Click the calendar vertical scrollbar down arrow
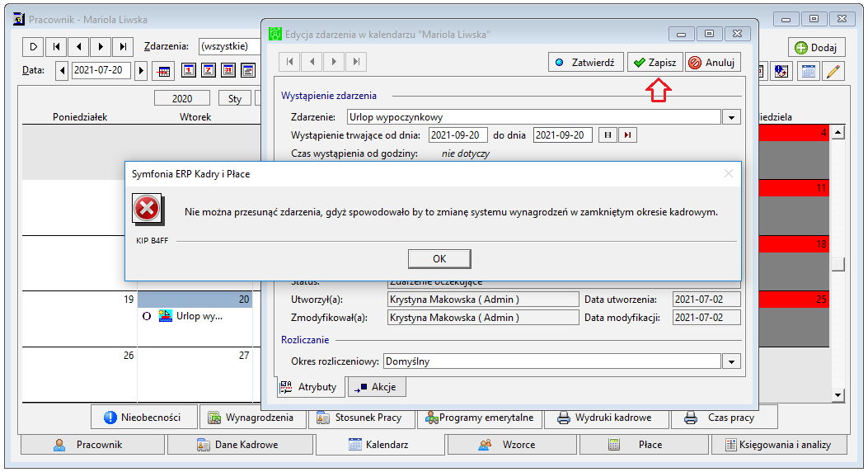This screenshot has width=868, height=472. pos(838,395)
